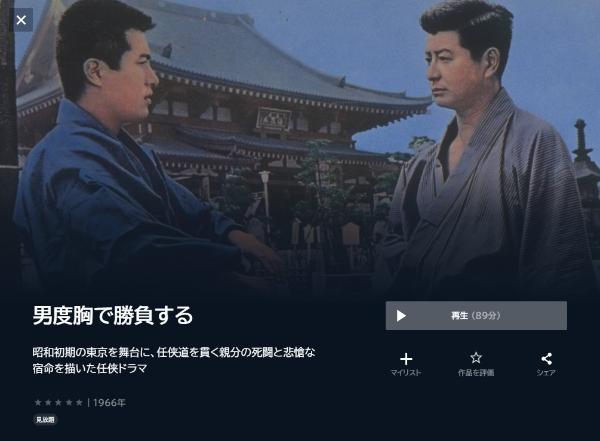Select the fifth rating star

pyautogui.click(x=79, y=402)
